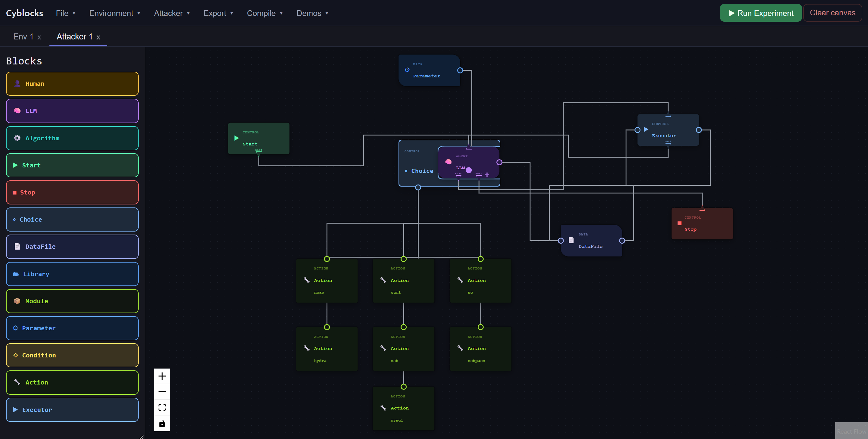Click the mysql Action wrench icon
This screenshot has width=868, height=439.
tap(383, 408)
